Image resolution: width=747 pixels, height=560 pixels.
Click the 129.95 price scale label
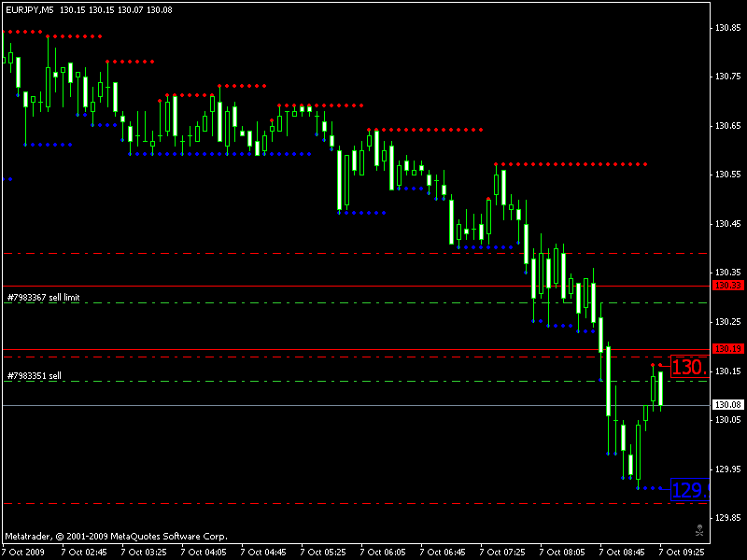point(728,469)
